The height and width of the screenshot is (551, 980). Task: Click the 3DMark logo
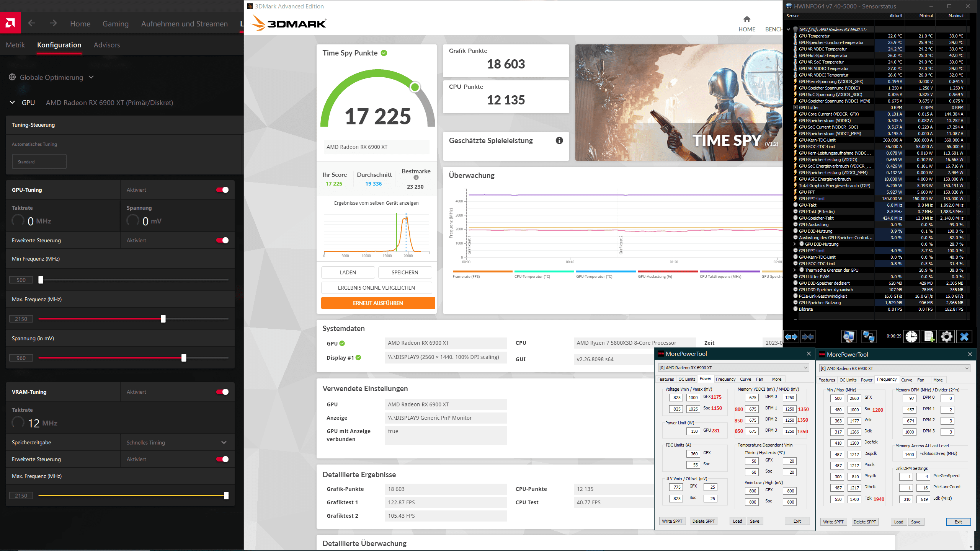289,23
